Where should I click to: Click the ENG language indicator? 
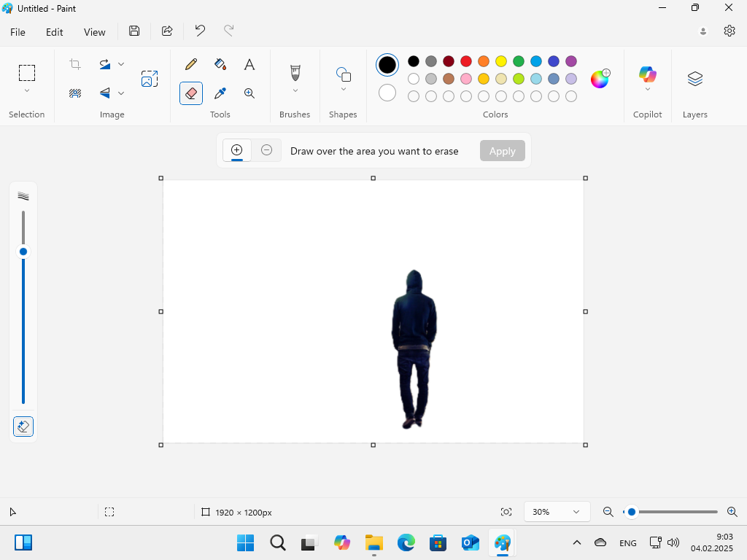(628, 542)
